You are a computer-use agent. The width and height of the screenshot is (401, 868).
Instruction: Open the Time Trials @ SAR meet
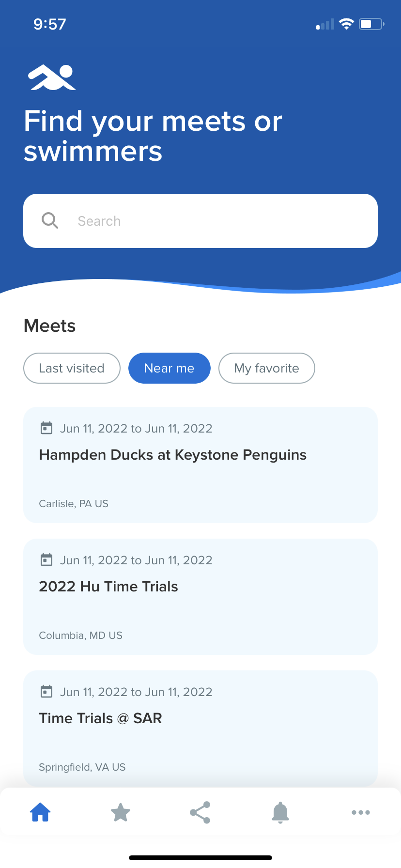pyautogui.click(x=100, y=718)
